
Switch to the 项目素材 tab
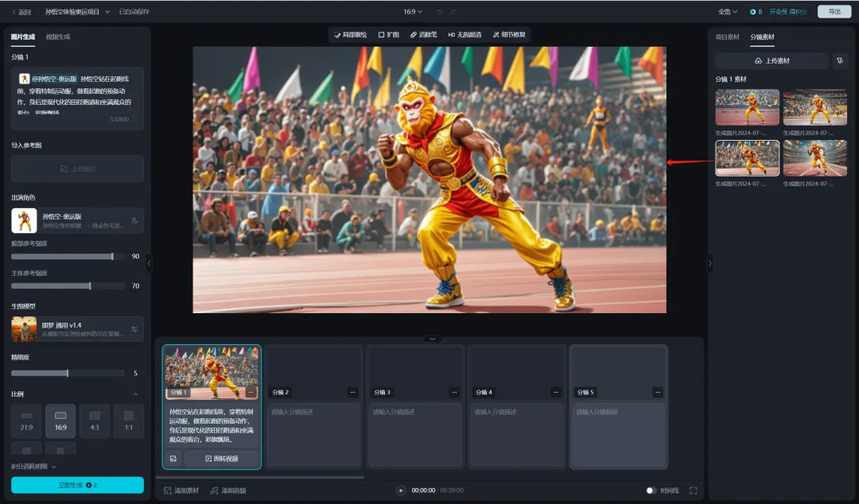[727, 37]
